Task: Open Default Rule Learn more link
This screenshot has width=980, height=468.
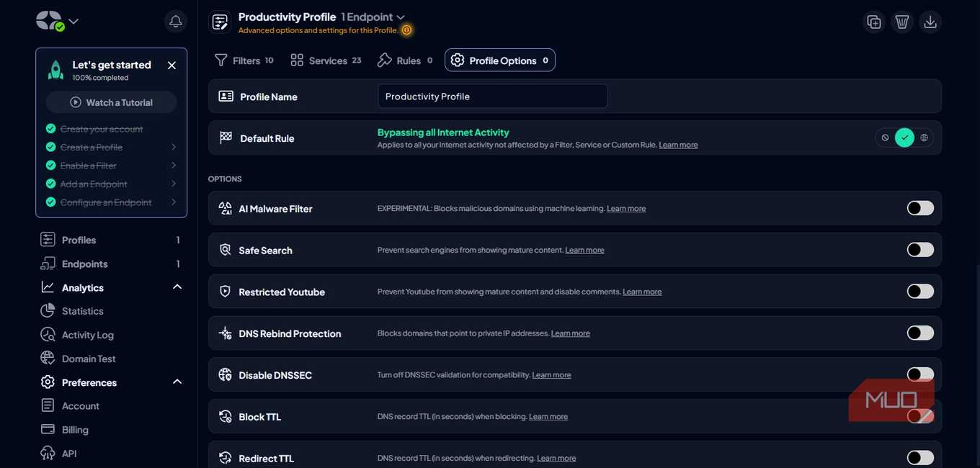Action: pyautogui.click(x=678, y=145)
